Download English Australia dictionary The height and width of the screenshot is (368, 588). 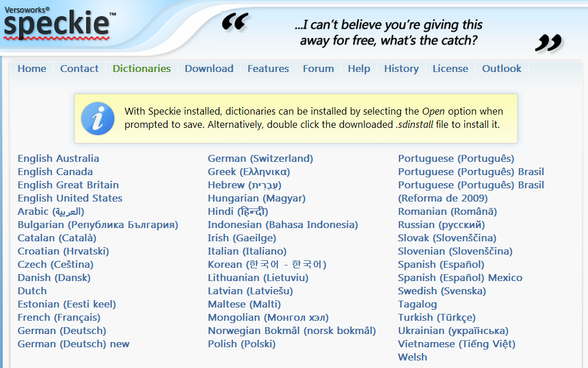[58, 158]
